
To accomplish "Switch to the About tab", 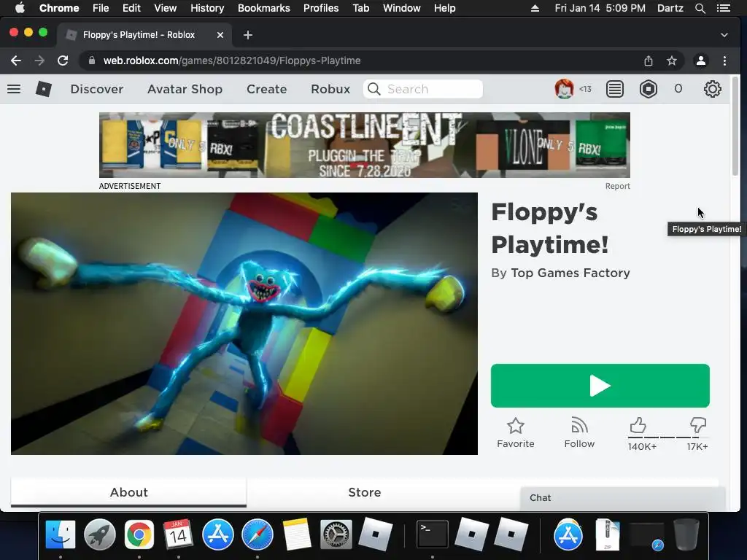I will 128,492.
